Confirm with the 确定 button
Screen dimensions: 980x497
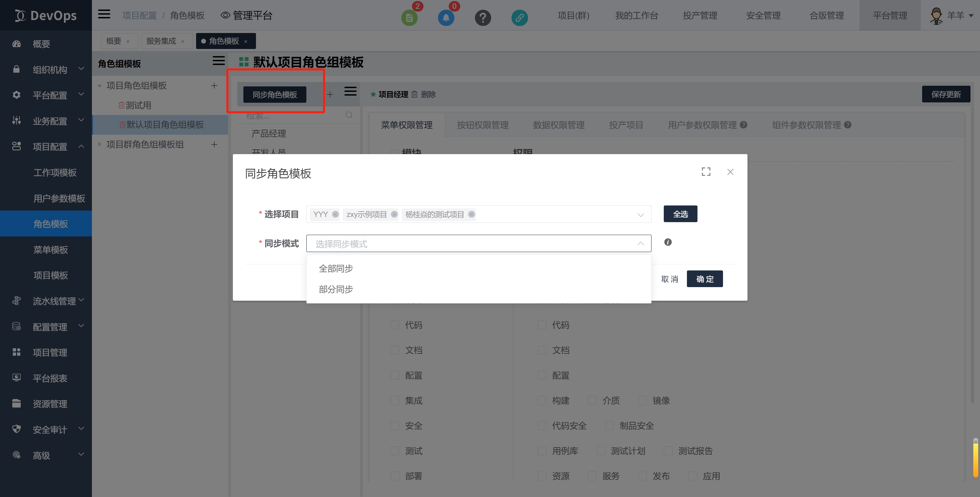click(705, 279)
